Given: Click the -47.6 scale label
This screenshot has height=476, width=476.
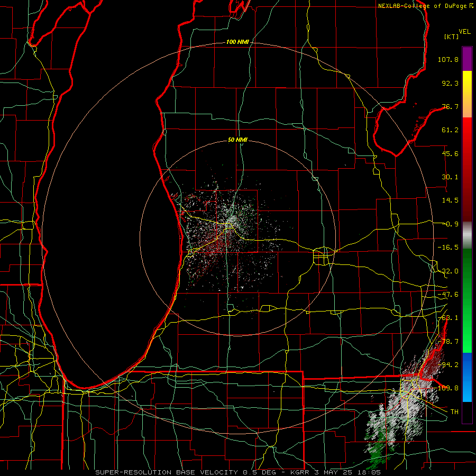Looking at the screenshot, I should (x=448, y=295).
